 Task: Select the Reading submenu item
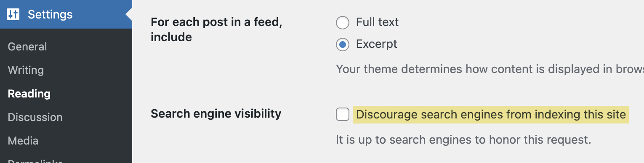[x=29, y=94]
